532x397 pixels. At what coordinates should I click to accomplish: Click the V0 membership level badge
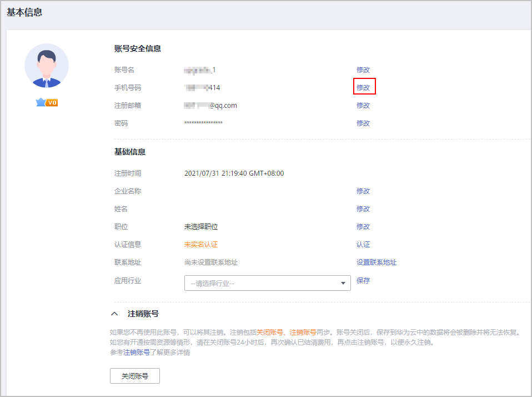click(47, 102)
